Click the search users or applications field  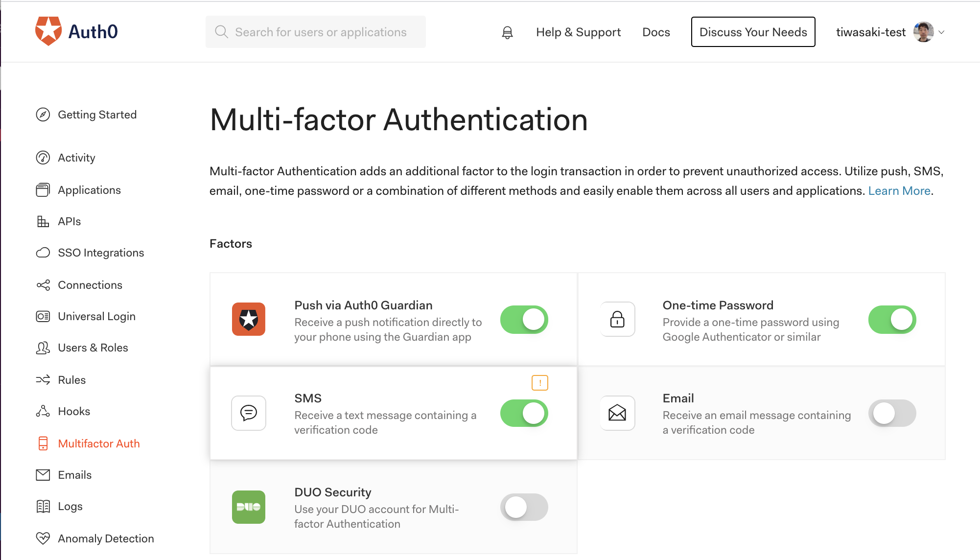coord(316,32)
